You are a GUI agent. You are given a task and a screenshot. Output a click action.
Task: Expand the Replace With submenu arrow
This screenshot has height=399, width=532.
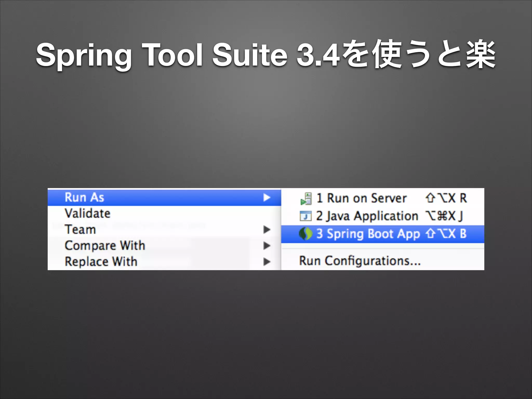point(267,262)
